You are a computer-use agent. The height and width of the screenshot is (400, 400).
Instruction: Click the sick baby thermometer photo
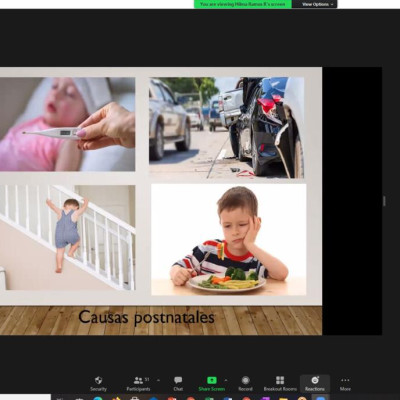68,124
